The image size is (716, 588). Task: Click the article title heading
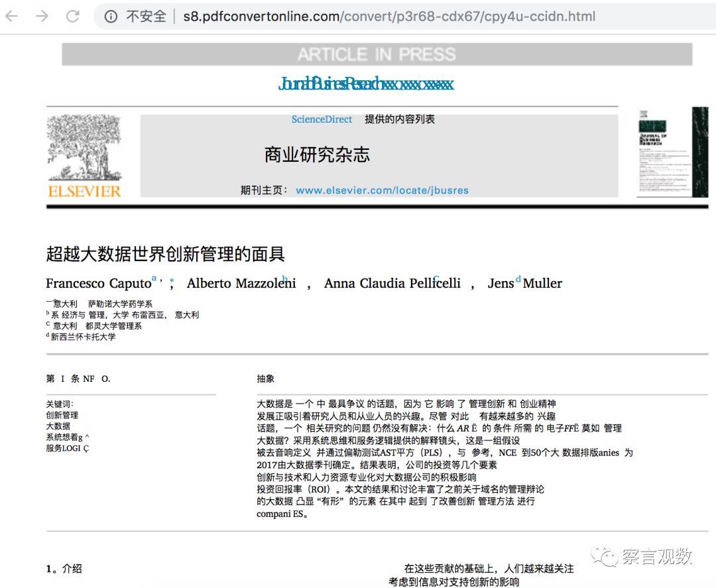[165, 254]
